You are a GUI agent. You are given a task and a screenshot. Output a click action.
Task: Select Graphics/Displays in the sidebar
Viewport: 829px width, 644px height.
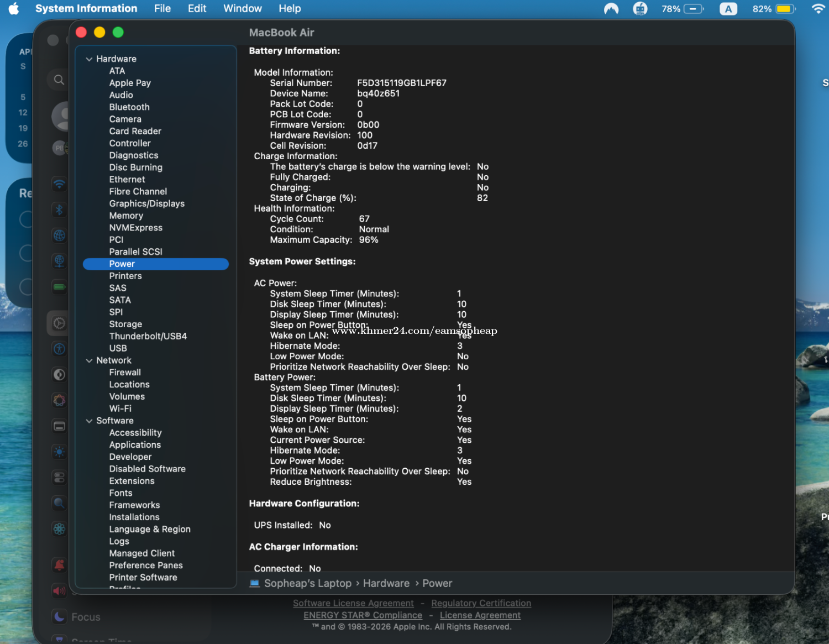point(147,203)
